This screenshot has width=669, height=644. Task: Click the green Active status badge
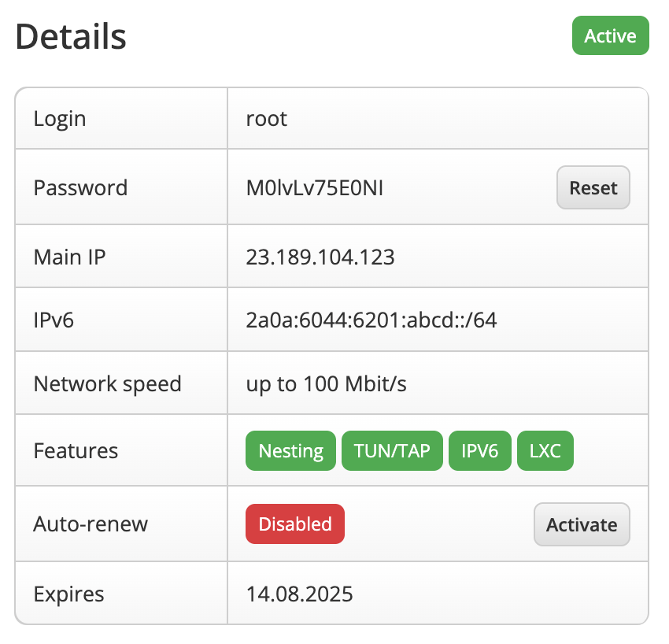(610, 36)
